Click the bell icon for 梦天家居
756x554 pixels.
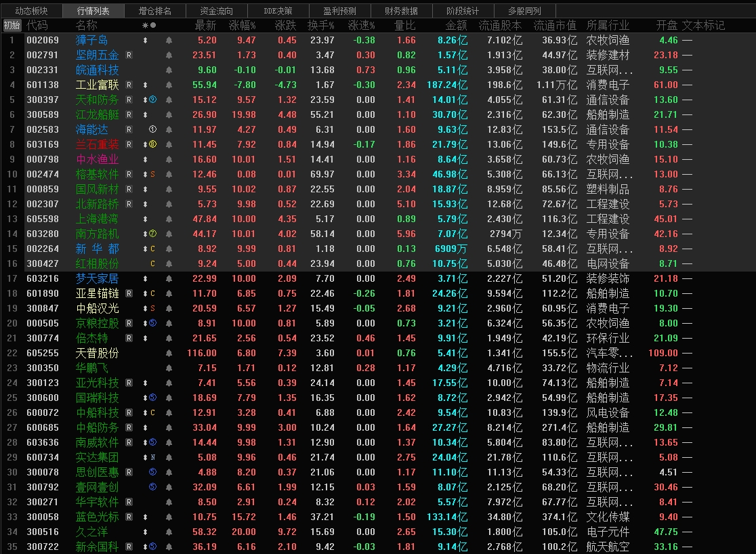click(x=169, y=278)
